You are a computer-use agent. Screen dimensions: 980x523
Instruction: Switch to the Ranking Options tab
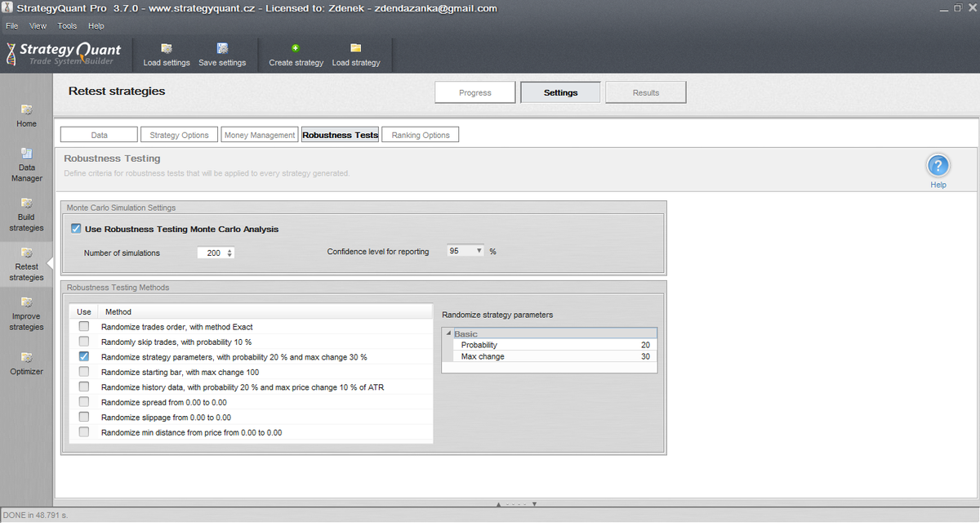(x=421, y=135)
